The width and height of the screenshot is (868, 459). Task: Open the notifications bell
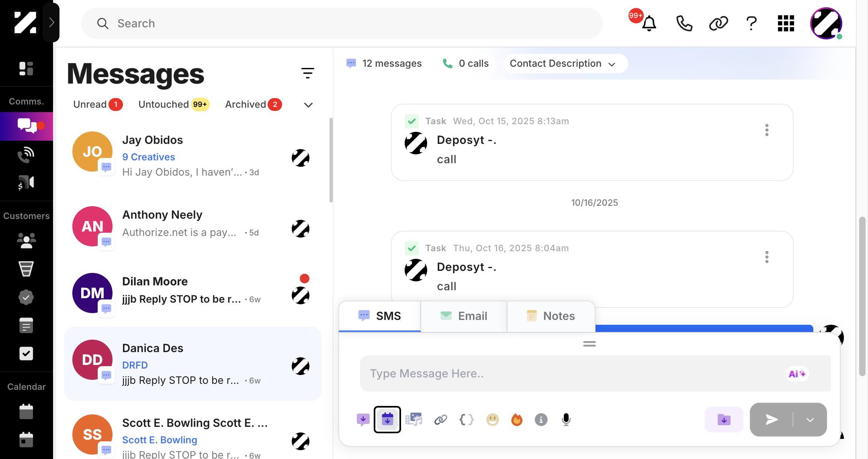pos(649,23)
